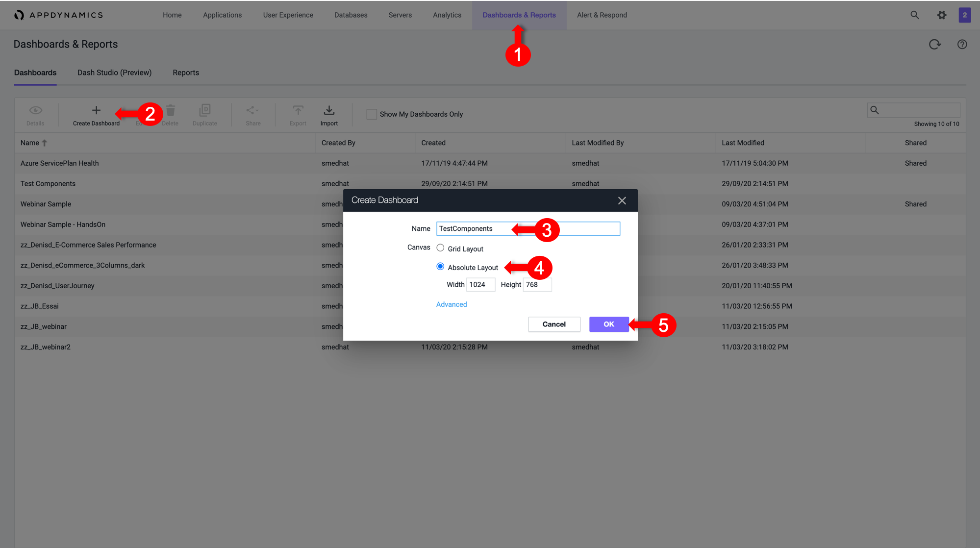Click the 11/03/20 3:18:02 PM last modified cell
Image resolution: width=980 pixels, height=548 pixels.
(755, 347)
